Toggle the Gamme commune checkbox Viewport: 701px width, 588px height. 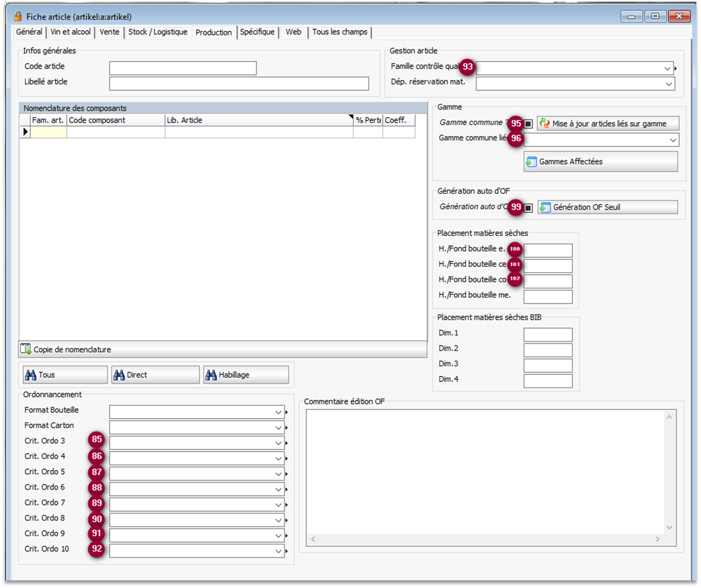coord(528,124)
